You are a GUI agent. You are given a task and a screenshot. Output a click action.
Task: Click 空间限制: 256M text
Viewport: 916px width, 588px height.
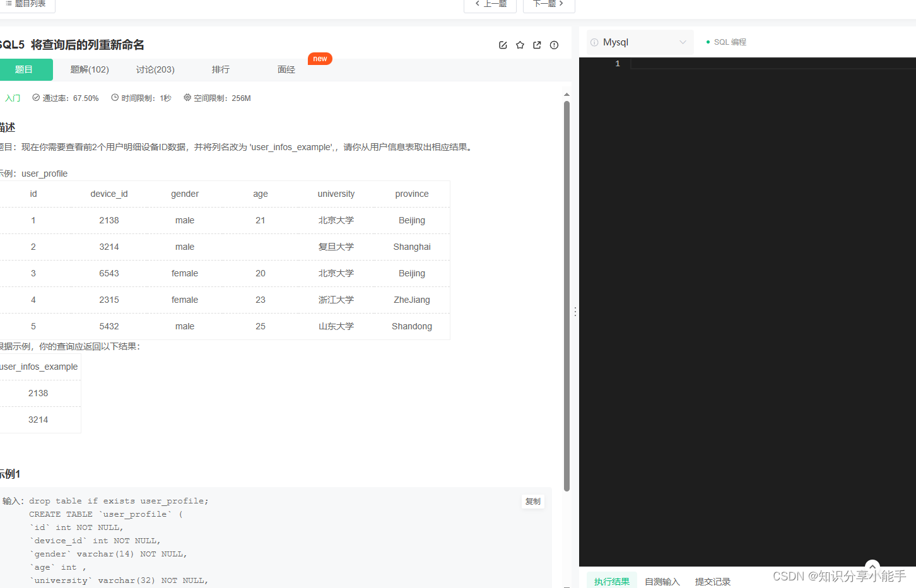point(217,98)
